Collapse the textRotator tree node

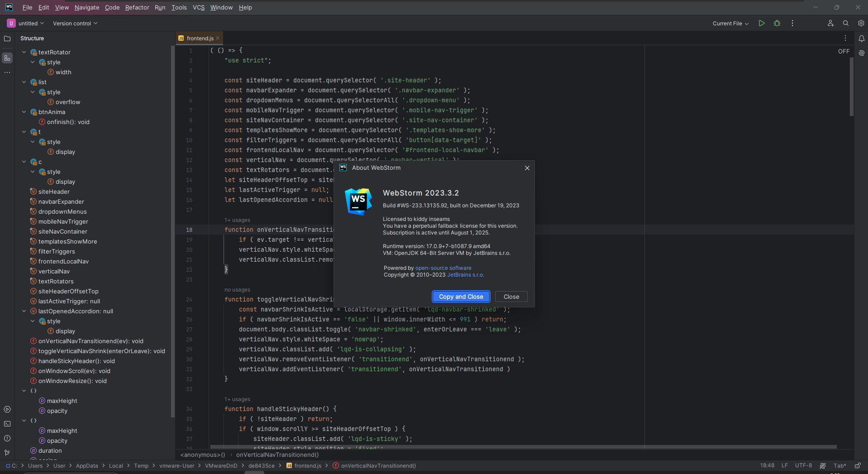(24, 53)
